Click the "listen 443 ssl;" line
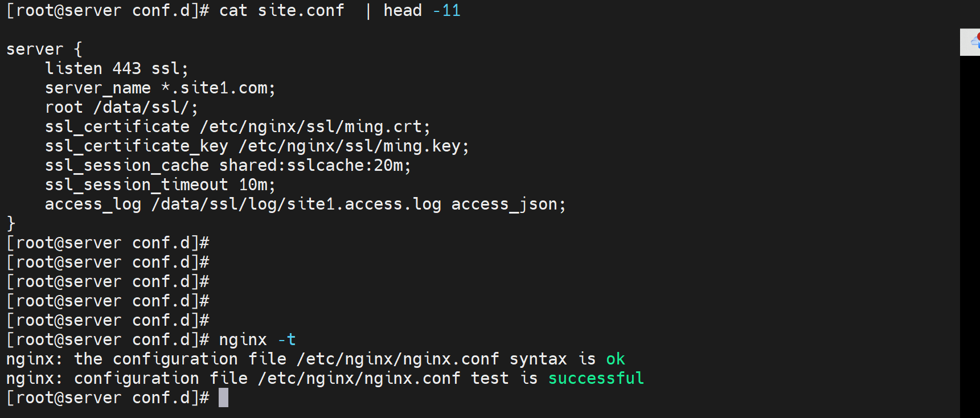The height and width of the screenshot is (418, 980). [116, 68]
